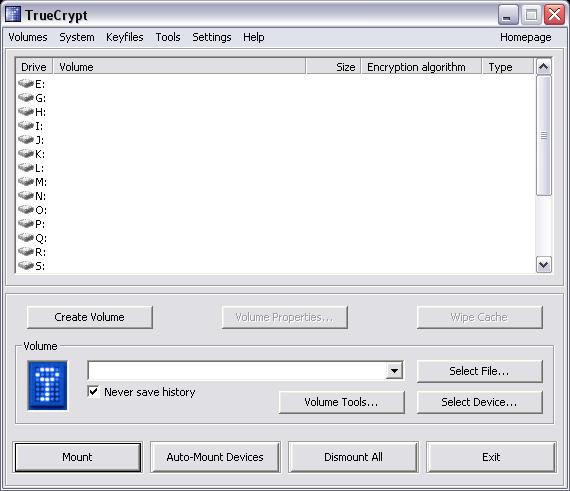Open the Help menu

254,37
